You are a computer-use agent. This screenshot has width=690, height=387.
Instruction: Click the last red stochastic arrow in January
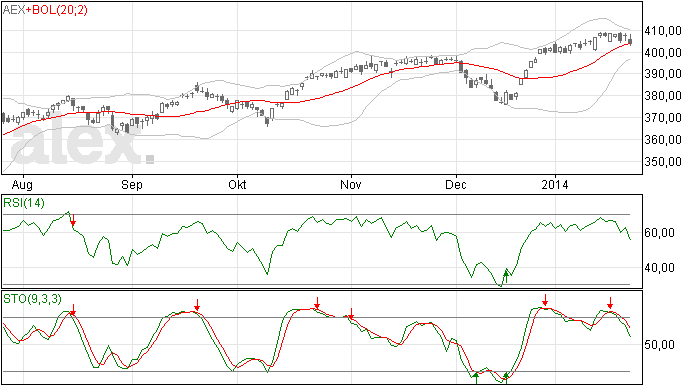610,303
